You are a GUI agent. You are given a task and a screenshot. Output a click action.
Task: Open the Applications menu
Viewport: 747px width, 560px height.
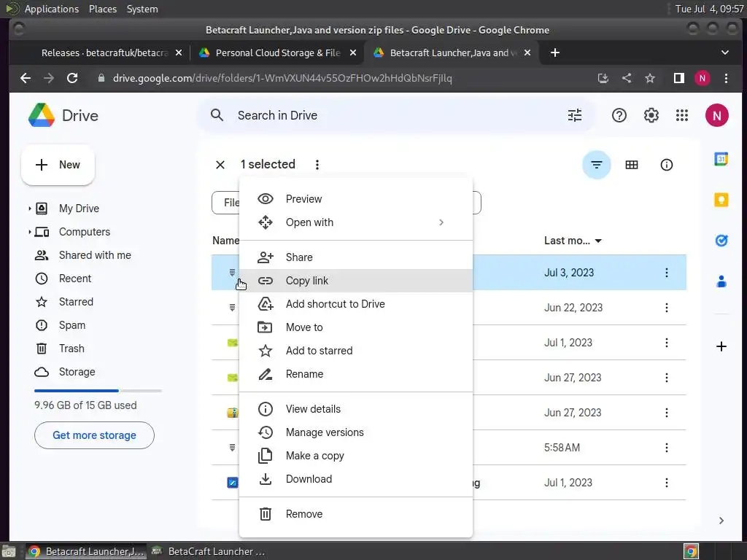52,9
